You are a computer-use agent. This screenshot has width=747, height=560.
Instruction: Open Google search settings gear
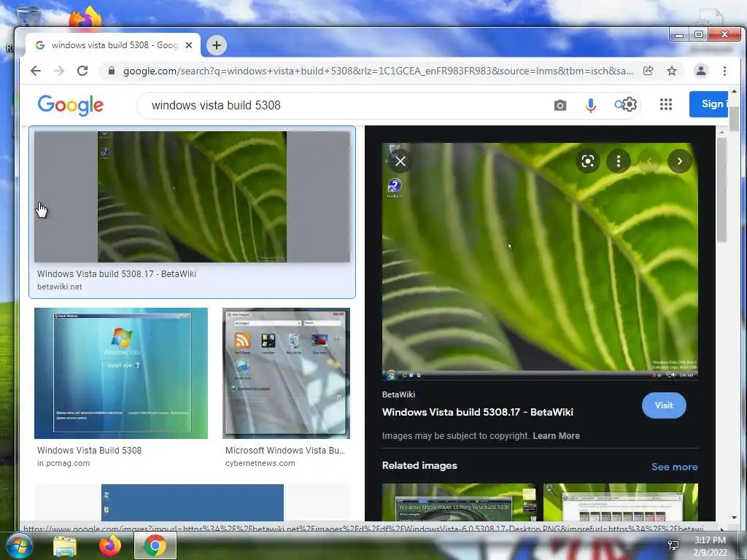click(630, 104)
